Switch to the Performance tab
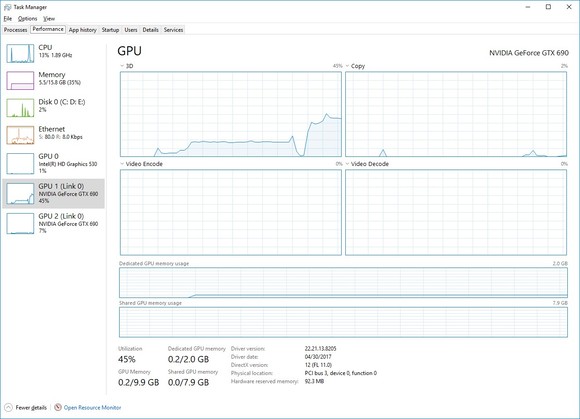 point(48,29)
